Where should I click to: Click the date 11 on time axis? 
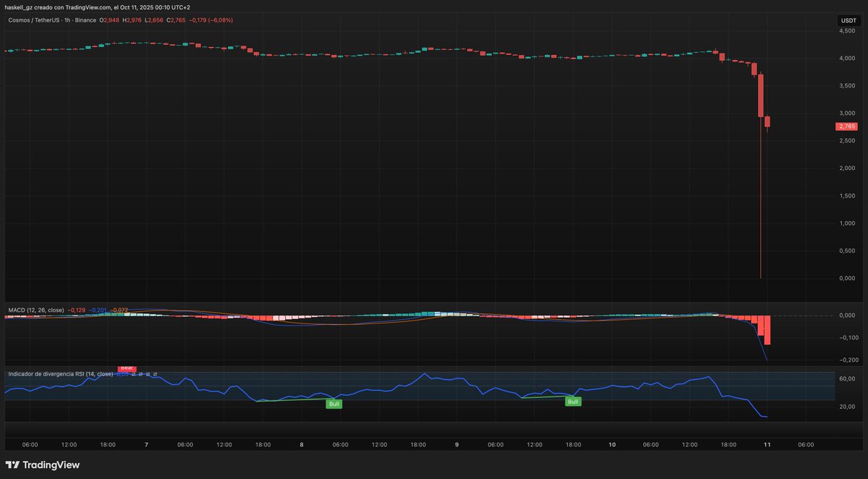[x=767, y=445]
